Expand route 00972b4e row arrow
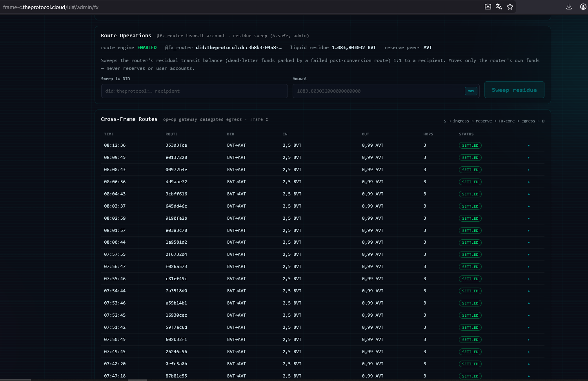 pos(529,170)
